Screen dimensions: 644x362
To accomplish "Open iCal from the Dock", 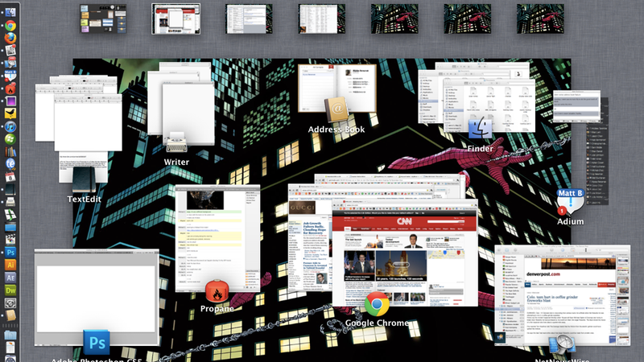I will (10, 177).
